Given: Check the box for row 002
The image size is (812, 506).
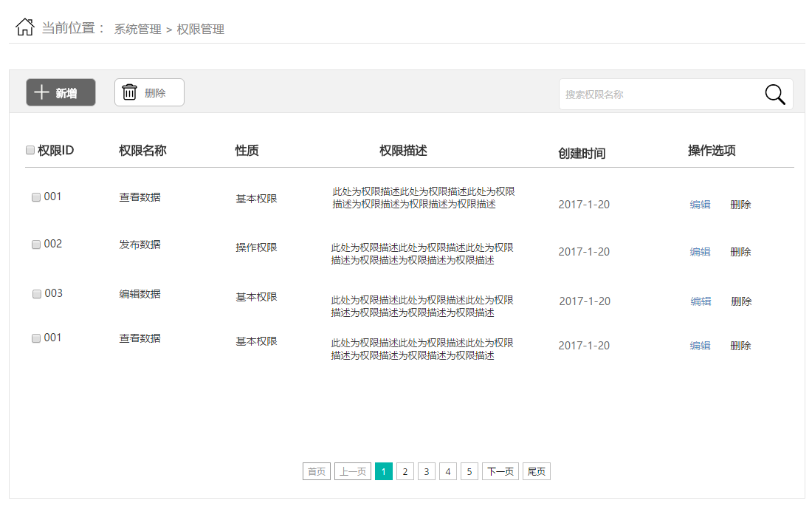Looking at the screenshot, I should (36, 245).
